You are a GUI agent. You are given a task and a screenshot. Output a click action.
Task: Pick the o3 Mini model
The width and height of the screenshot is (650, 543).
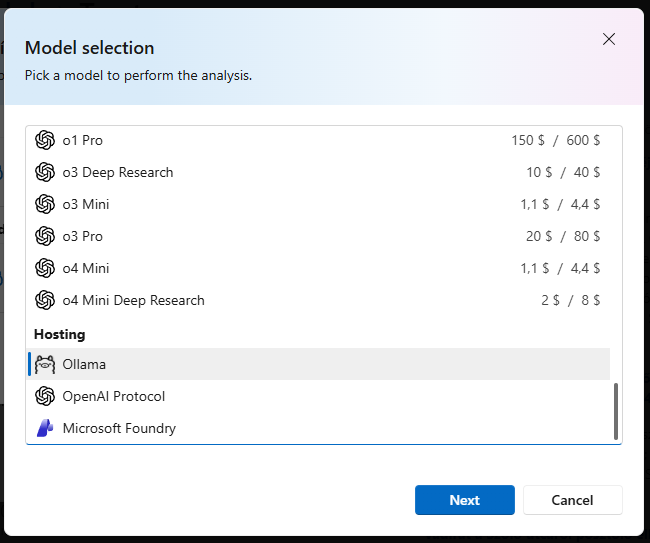tap(318, 204)
